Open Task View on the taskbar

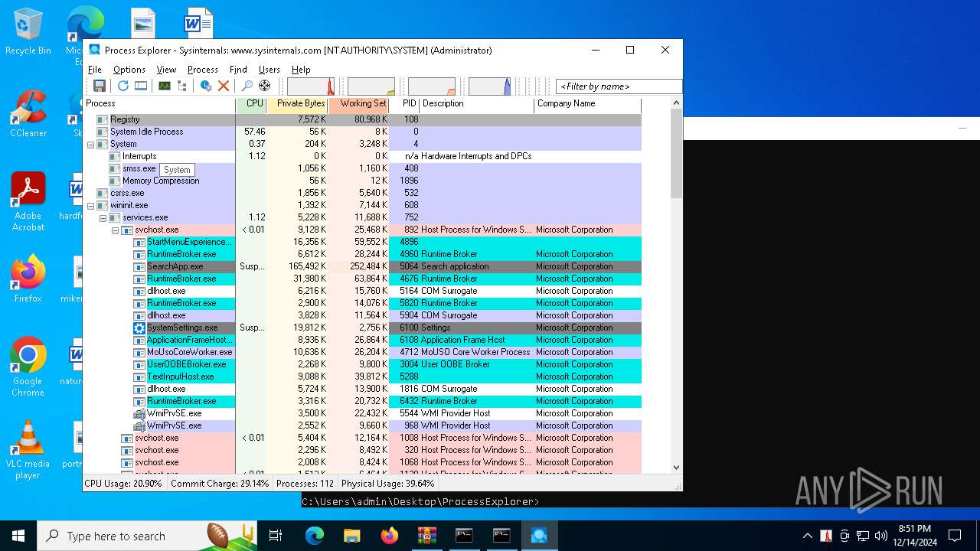click(x=276, y=536)
